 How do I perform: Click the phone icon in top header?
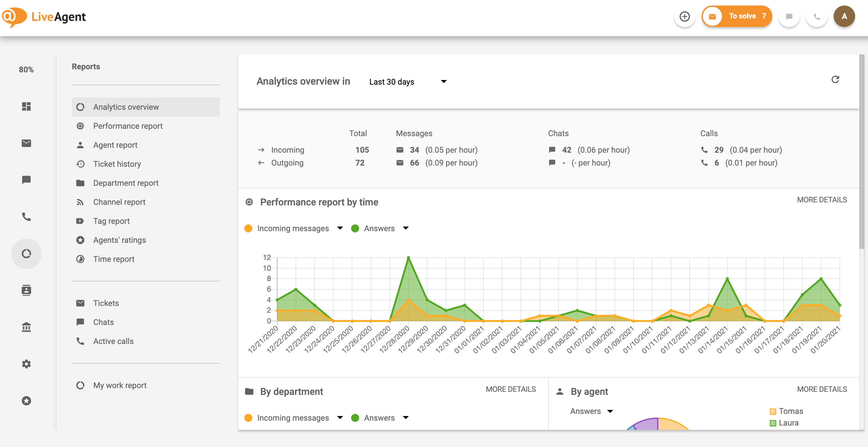coord(816,17)
